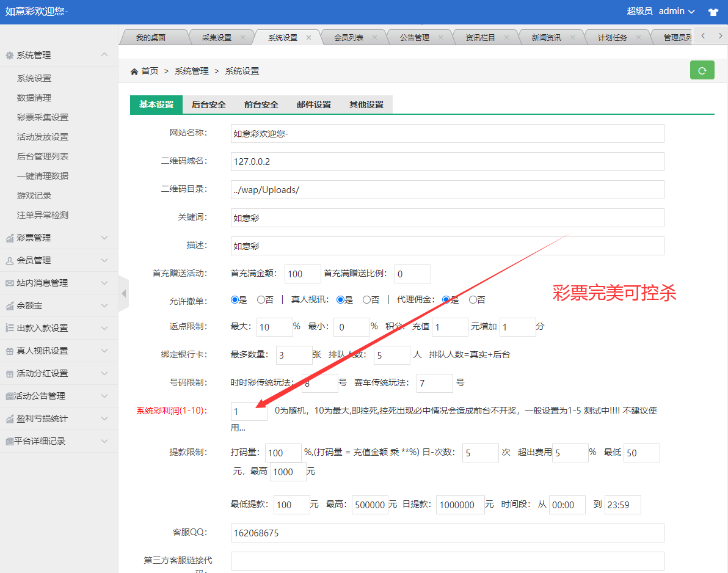Open the admin user dropdown
Viewport: 728px width, 573px height.
677,12
